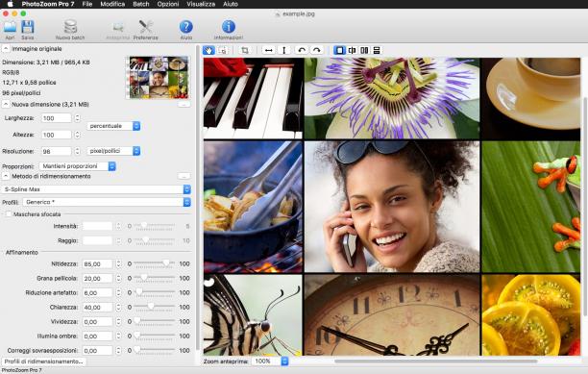Click Profili di ridimensionamento button
The image size is (588, 374).
pyautogui.click(x=43, y=362)
